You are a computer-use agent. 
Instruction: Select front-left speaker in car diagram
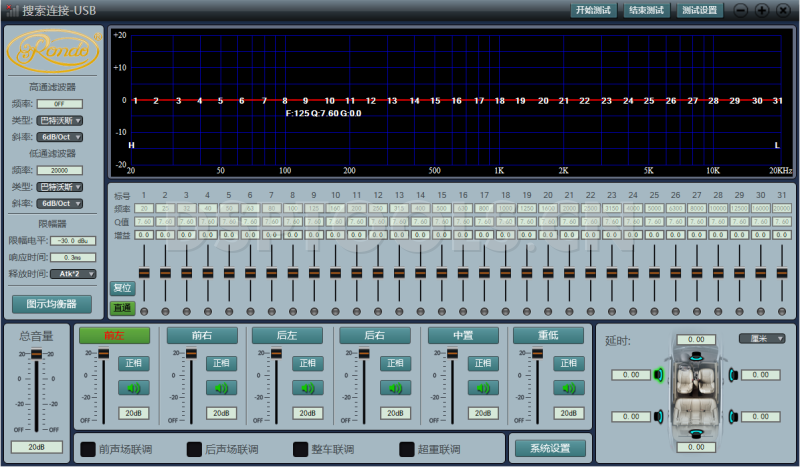pos(660,375)
